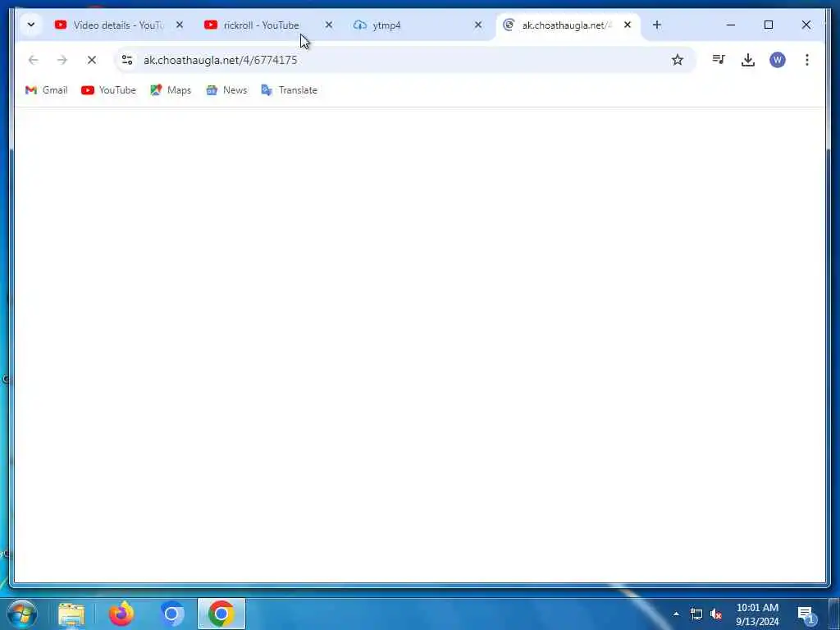
Task: Launch Firefox from the taskbar
Action: pos(121,614)
